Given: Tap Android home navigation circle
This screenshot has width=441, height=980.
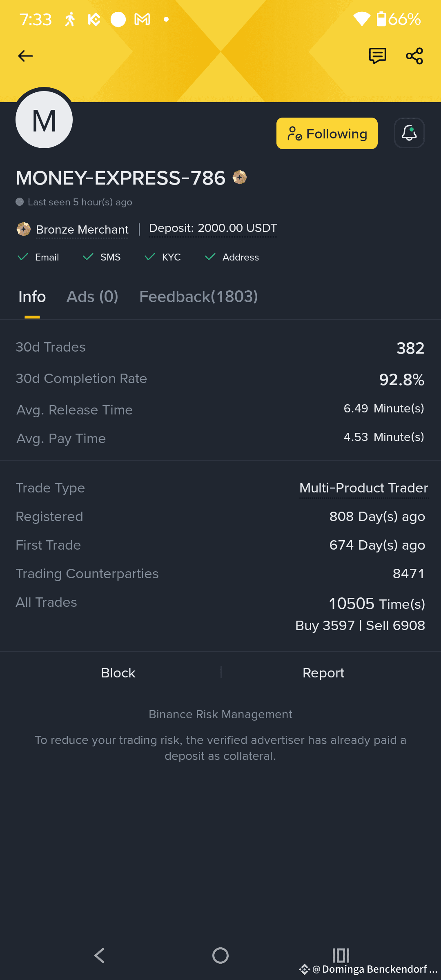Looking at the screenshot, I should click(x=220, y=955).
